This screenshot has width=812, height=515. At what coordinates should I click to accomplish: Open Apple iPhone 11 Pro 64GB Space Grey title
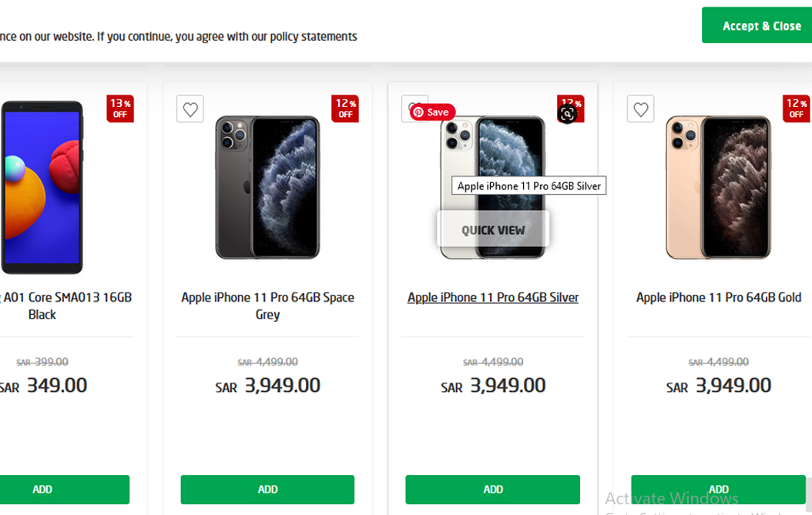click(268, 306)
